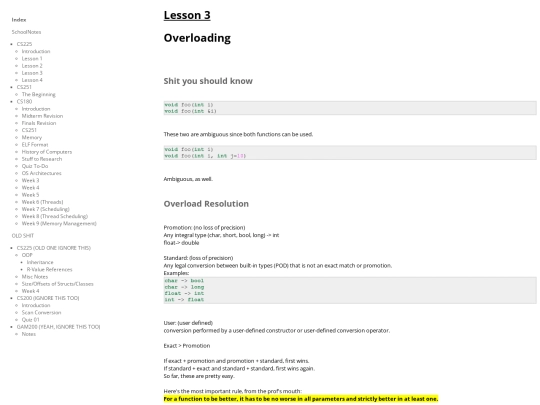Click the Overloading heading
Viewport: 540px width, 405px height.
click(197, 38)
